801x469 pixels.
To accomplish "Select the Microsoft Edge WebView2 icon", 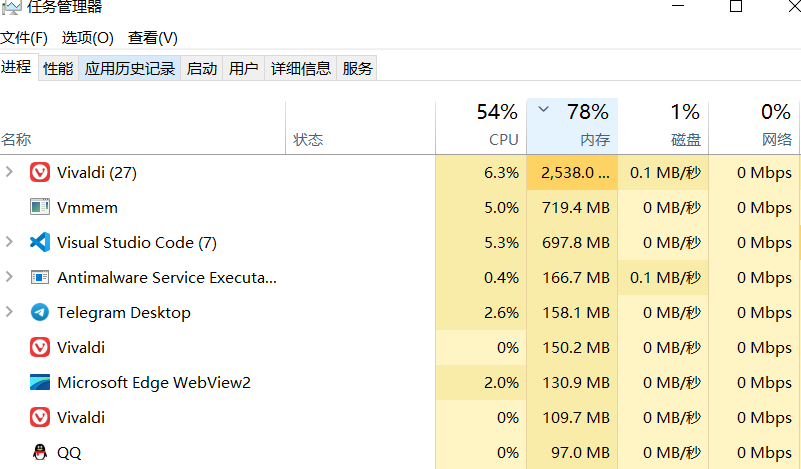I will click(x=40, y=382).
